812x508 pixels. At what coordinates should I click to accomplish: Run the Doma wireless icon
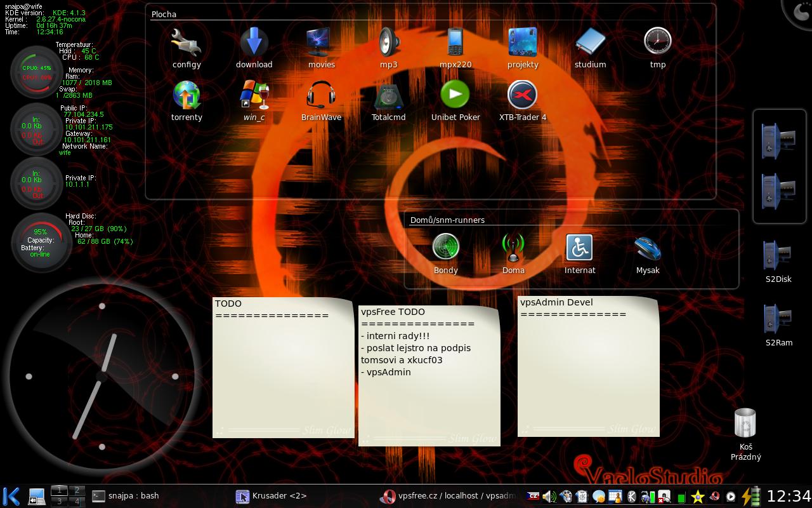tap(513, 248)
